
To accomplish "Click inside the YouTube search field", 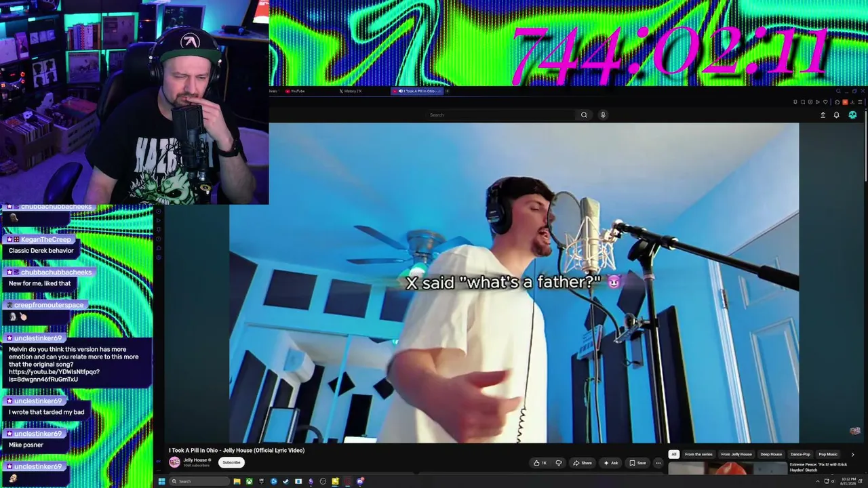I will click(x=500, y=115).
